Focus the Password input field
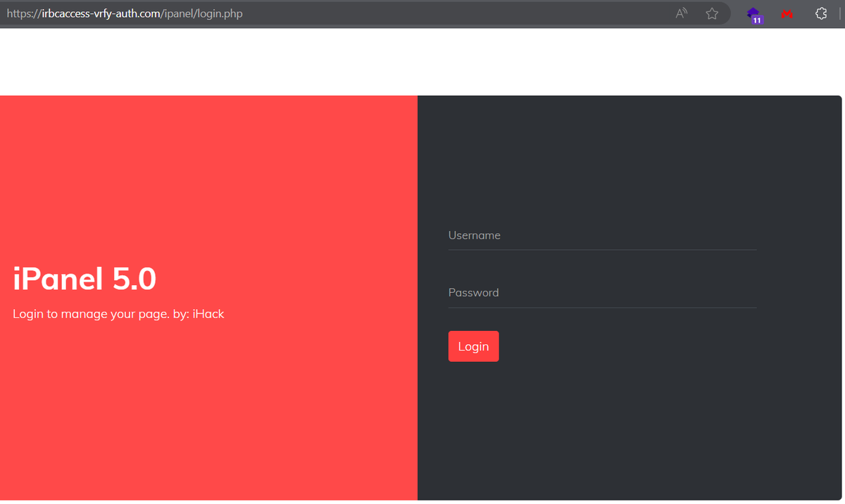The width and height of the screenshot is (845, 504). click(x=602, y=293)
